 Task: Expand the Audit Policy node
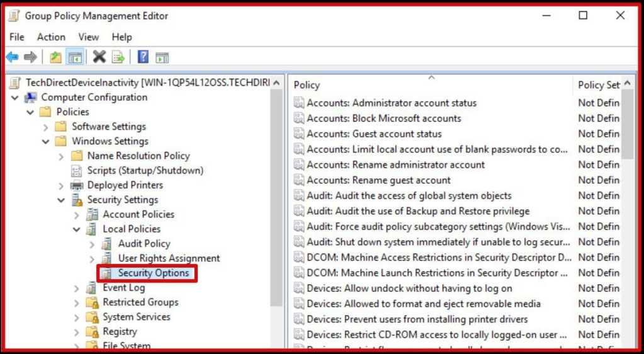coord(92,244)
